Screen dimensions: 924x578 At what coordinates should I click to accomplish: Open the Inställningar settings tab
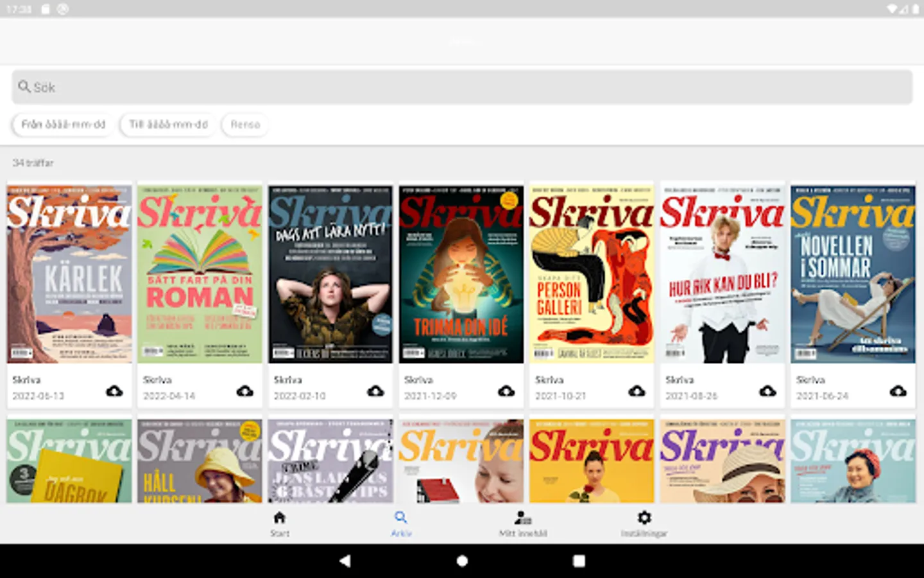(x=644, y=523)
